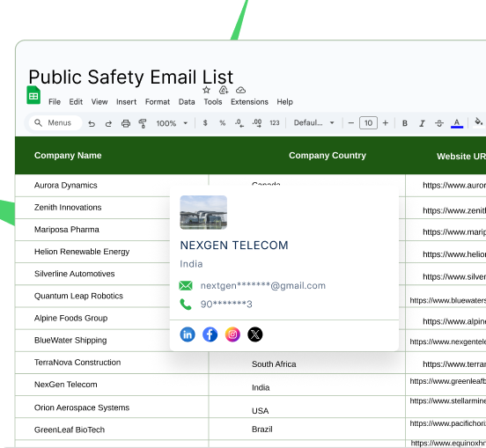The image size is (486, 448).
Task: Increase font size with plus button
Action: pos(386,123)
